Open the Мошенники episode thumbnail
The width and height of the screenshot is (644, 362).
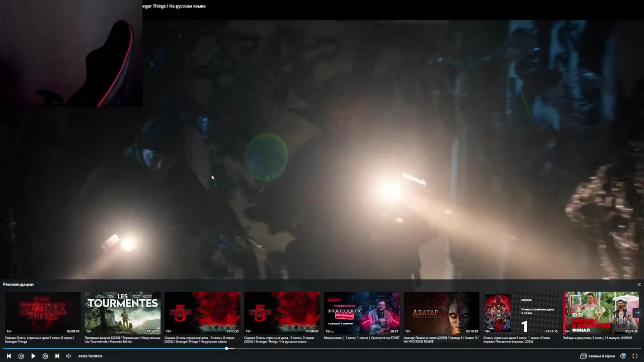pos(362,313)
